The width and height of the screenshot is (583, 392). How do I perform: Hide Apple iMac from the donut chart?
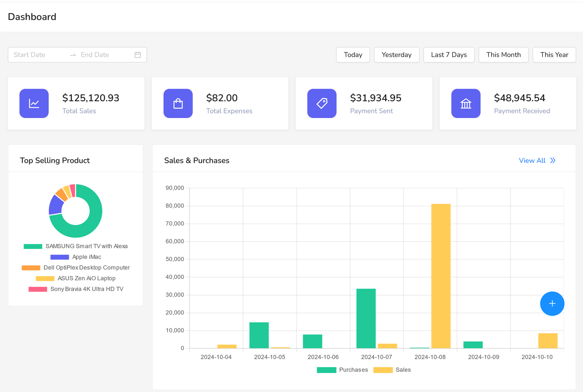pos(76,257)
